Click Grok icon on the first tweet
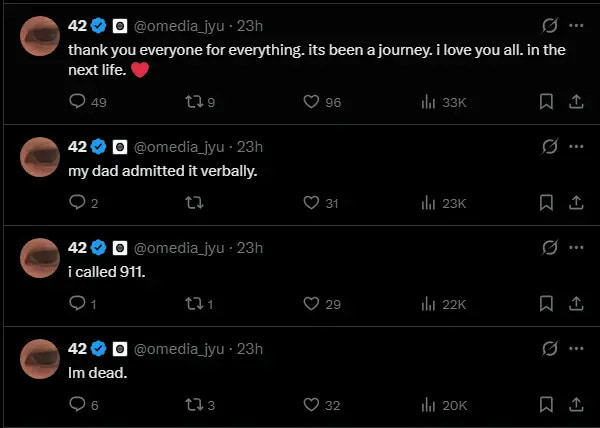The width and height of the screenshot is (600, 428). pyautogui.click(x=548, y=25)
